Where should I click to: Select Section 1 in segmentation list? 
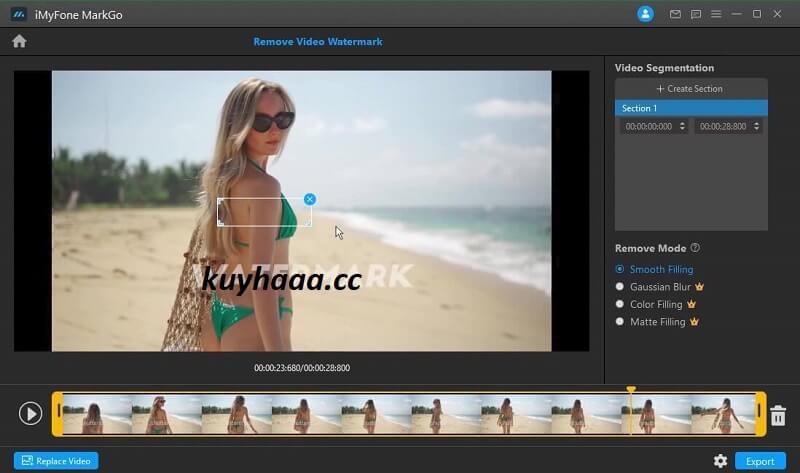691,108
